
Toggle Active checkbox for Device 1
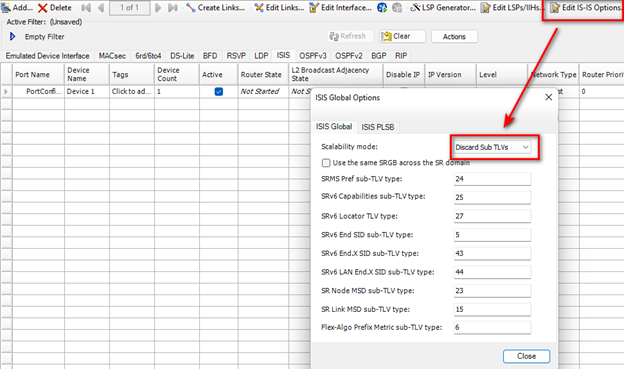[218, 92]
